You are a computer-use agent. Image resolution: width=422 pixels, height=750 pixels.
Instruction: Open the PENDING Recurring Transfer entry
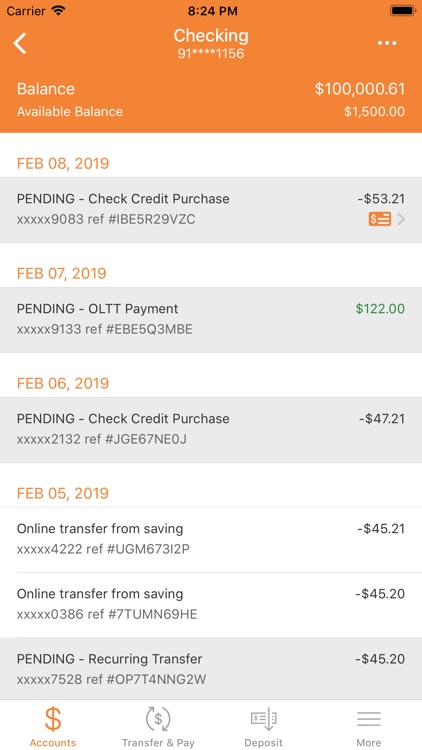[x=211, y=669]
